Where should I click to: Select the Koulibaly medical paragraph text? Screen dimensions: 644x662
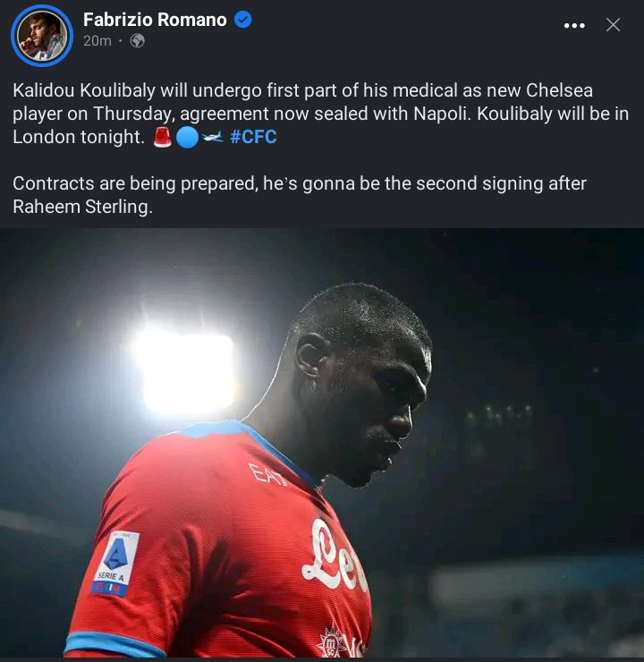[x=321, y=114]
